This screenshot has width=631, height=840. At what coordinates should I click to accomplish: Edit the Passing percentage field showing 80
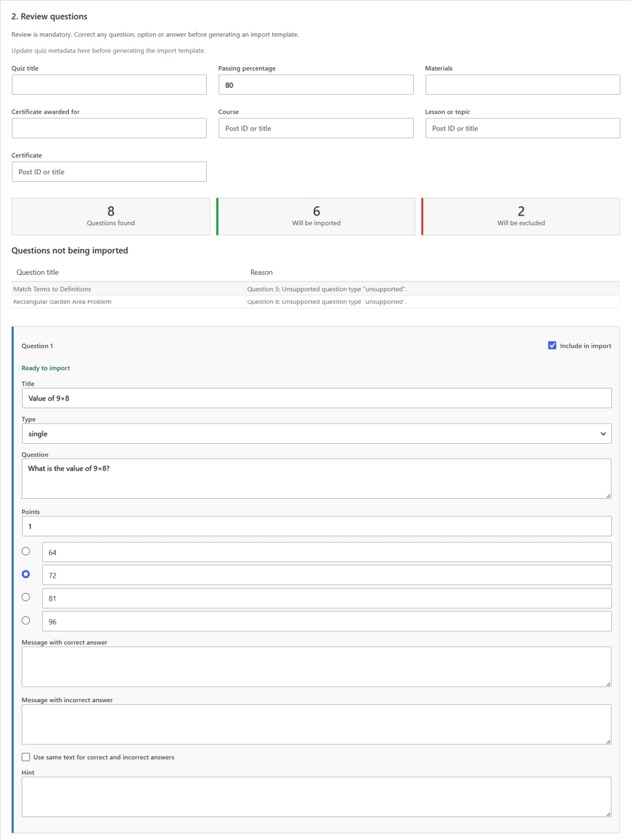pyautogui.click(x=316, y=84)
